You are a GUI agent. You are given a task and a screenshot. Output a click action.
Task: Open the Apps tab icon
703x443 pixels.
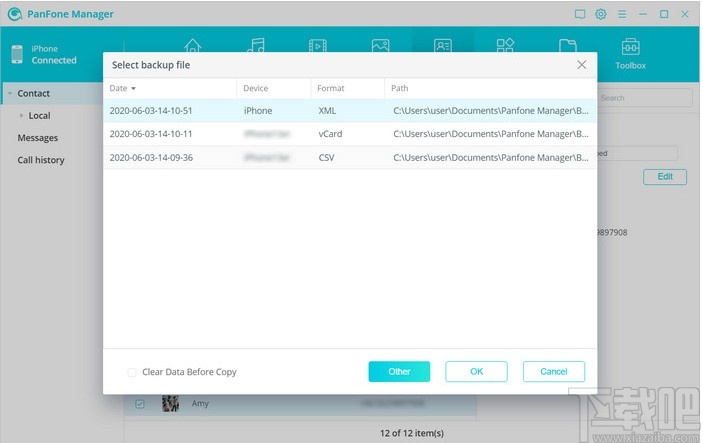(x=505, y=45)
